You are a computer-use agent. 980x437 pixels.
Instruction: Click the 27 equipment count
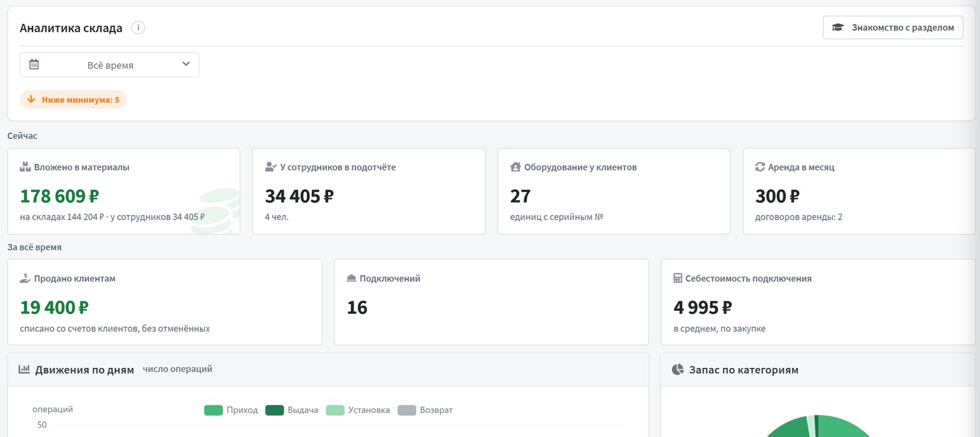pos(520,197)
